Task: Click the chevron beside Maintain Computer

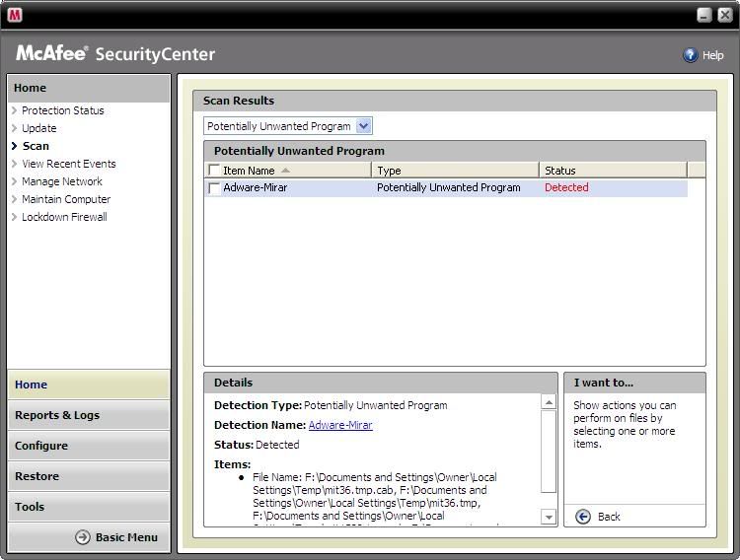Action: (x=14, y=199)
